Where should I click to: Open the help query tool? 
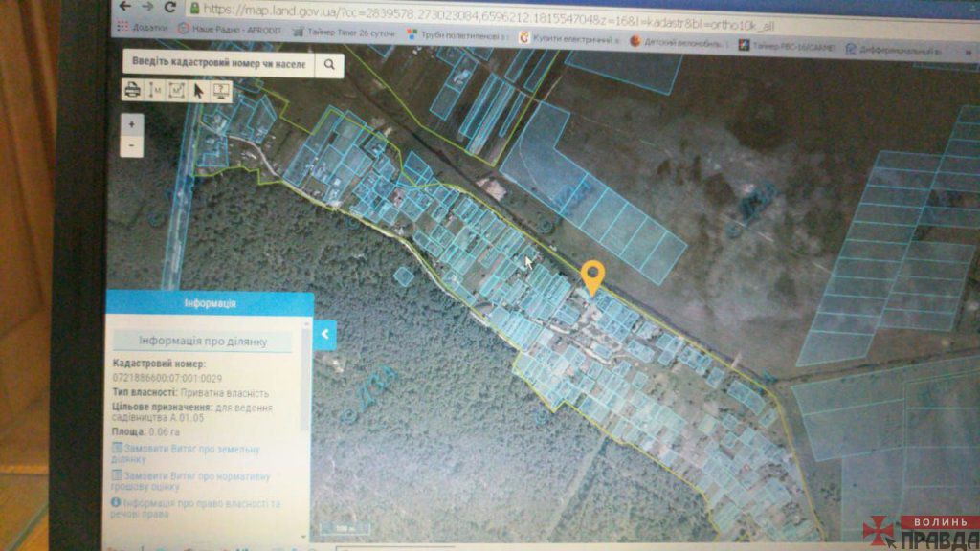221,91
